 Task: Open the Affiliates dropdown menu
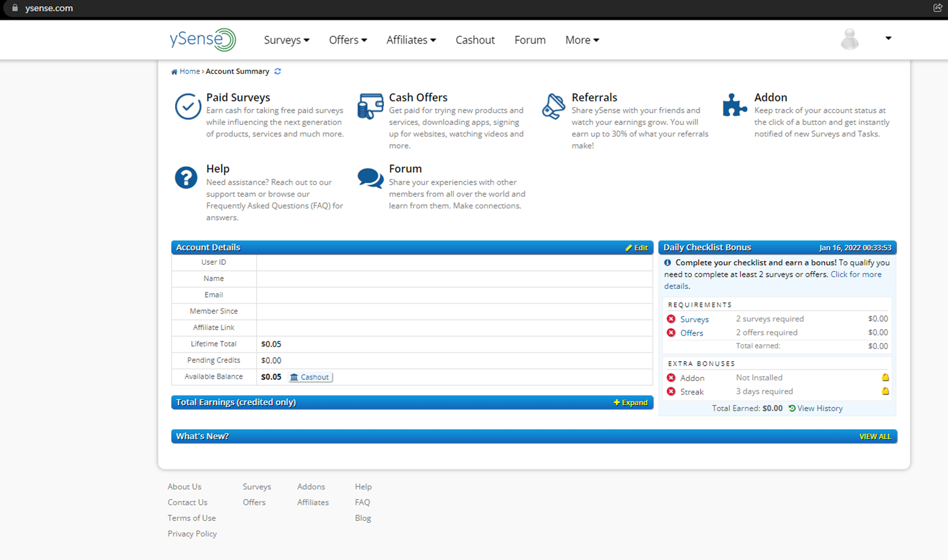click(411, 40)
